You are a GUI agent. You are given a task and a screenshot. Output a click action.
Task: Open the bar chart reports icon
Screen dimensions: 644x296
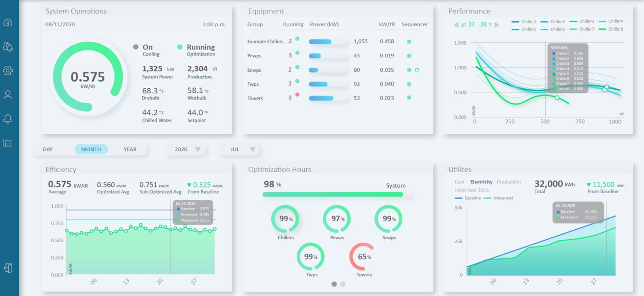coord(8,143)
